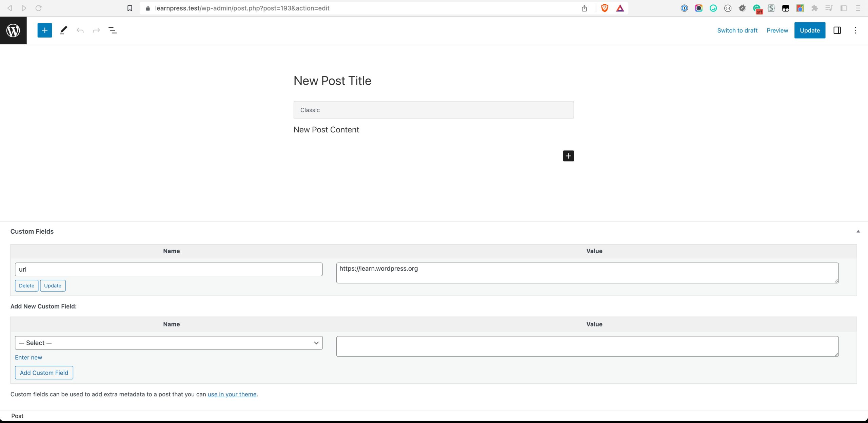
Task: Open the Name selection dropdown
Action: pyautogui.click(x=169, y=343)
